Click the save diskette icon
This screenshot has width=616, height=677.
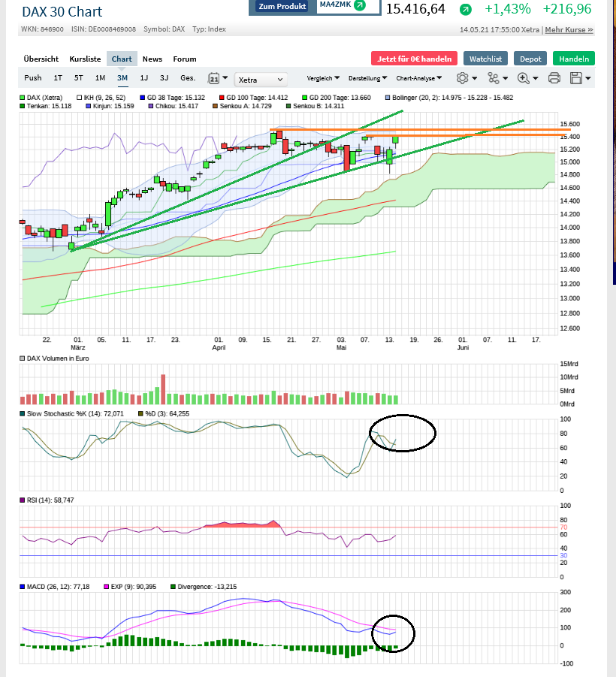tap(576, 78)
